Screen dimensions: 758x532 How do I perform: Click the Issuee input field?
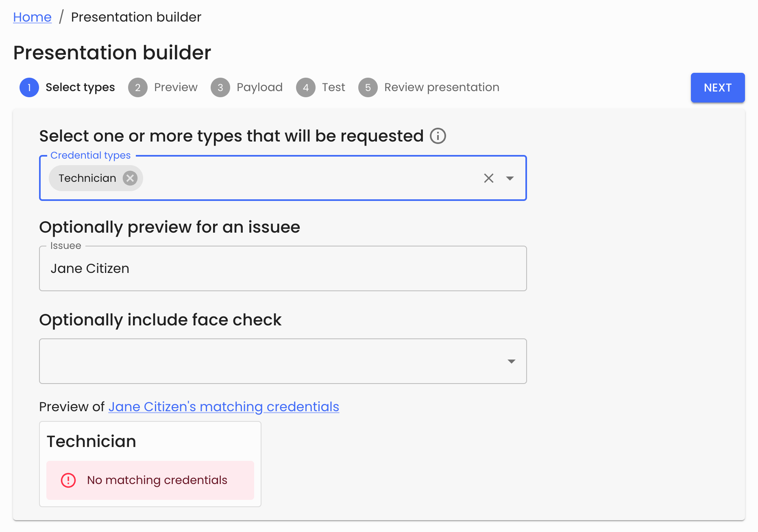click(283, 268)
